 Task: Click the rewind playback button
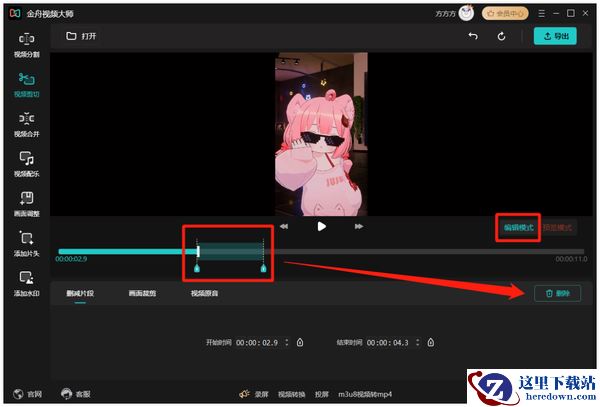[x=284, y=226]
